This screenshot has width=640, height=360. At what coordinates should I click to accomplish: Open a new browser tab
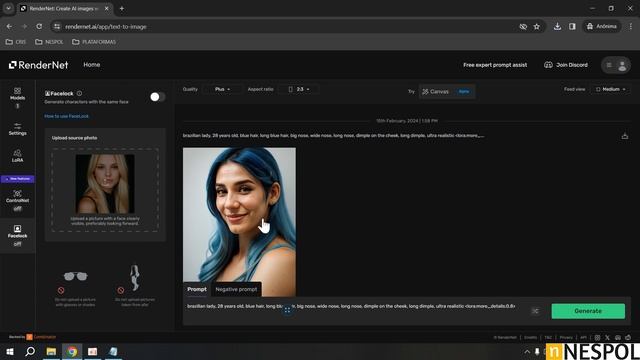coord(122,8)
